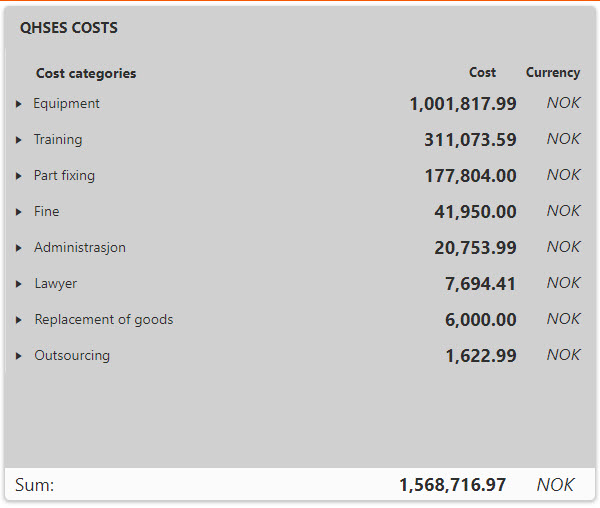600x508 pixels.
Task: Select the Training category label
Action: [x=58, y=139]
